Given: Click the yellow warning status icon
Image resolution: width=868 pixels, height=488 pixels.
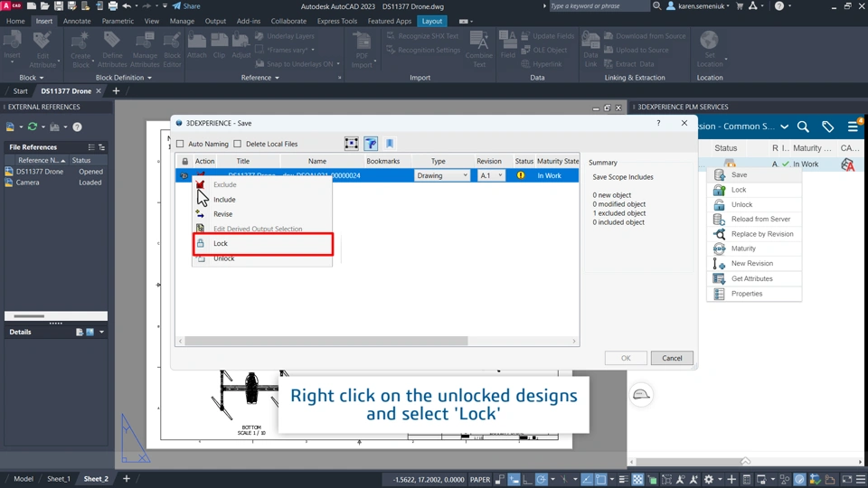Looking at the screenshot, I should click(x=521, y=175).
